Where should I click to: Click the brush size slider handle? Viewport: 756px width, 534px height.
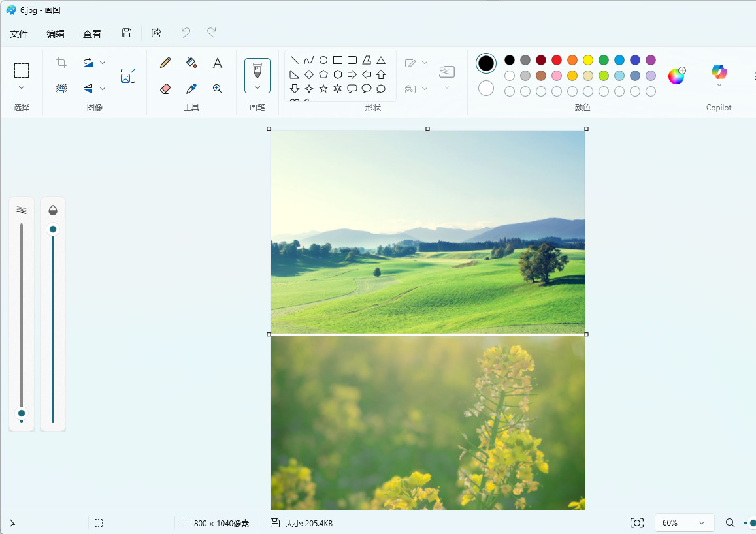pos(21,413)
